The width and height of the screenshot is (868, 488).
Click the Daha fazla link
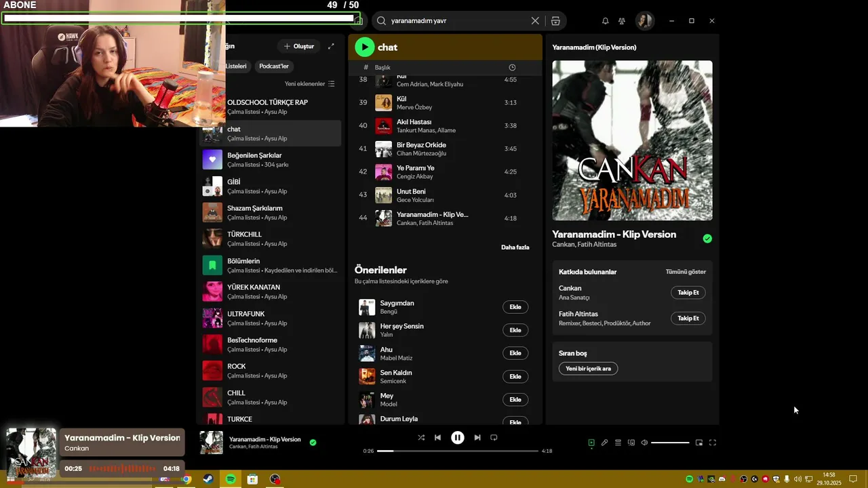point(515,247)
